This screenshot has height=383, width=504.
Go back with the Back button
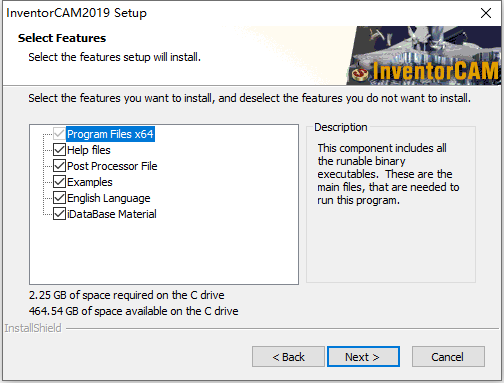click(288, 357)
